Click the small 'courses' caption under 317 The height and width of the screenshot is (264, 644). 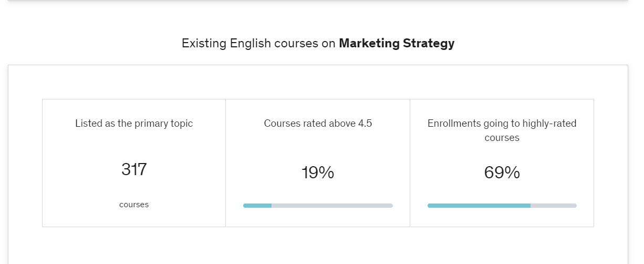pos(134,205)
